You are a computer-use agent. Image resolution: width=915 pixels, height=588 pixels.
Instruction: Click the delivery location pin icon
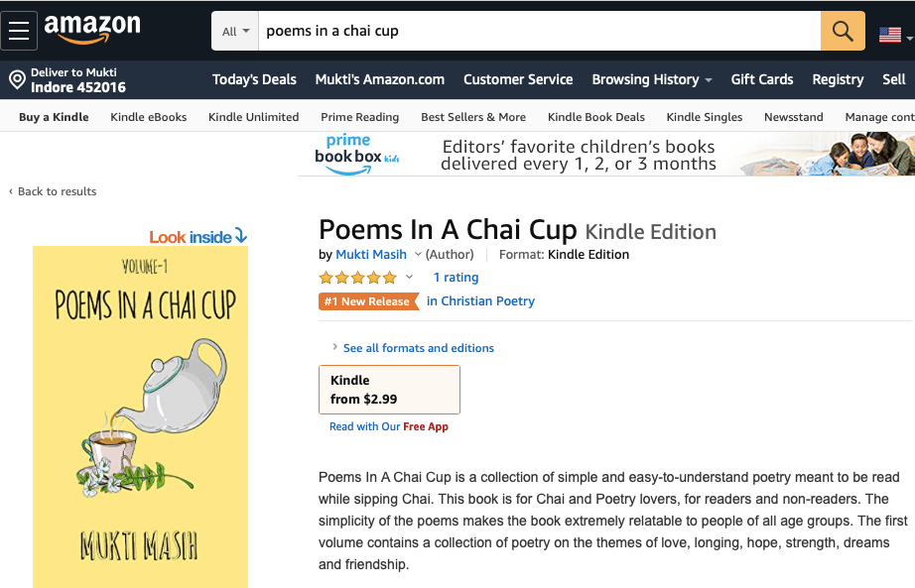click(17, 79)
